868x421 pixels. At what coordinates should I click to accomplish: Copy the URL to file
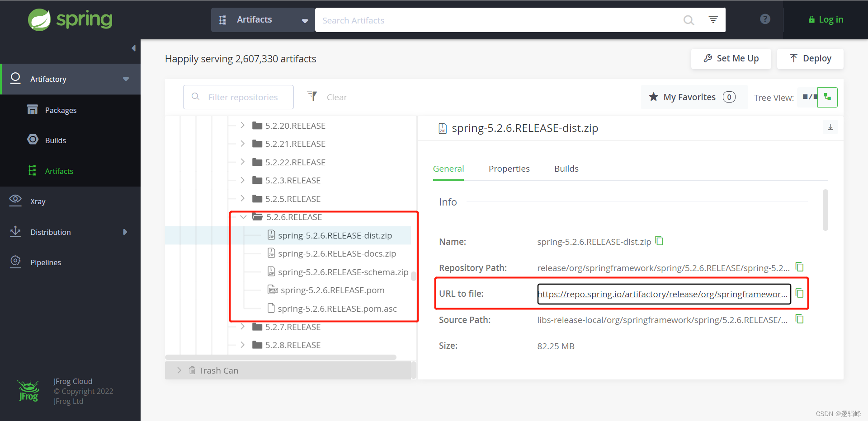800,293
